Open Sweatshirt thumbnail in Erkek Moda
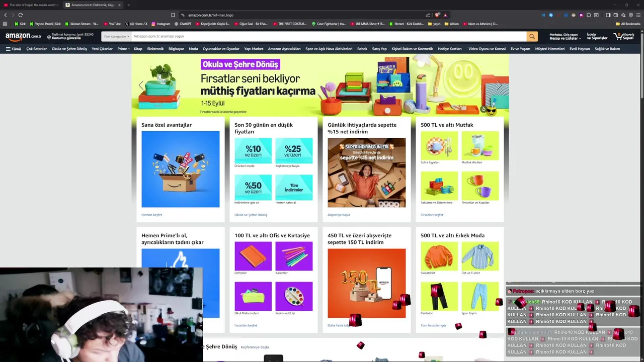The height and width of the screenshot is (362, 644). pos(439,256)
